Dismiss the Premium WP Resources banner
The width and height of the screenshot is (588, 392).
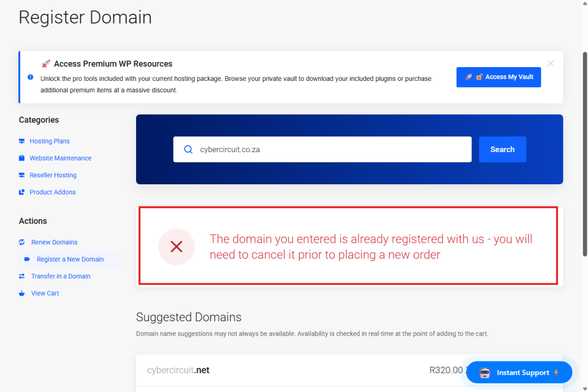click(x=551, y=64)
